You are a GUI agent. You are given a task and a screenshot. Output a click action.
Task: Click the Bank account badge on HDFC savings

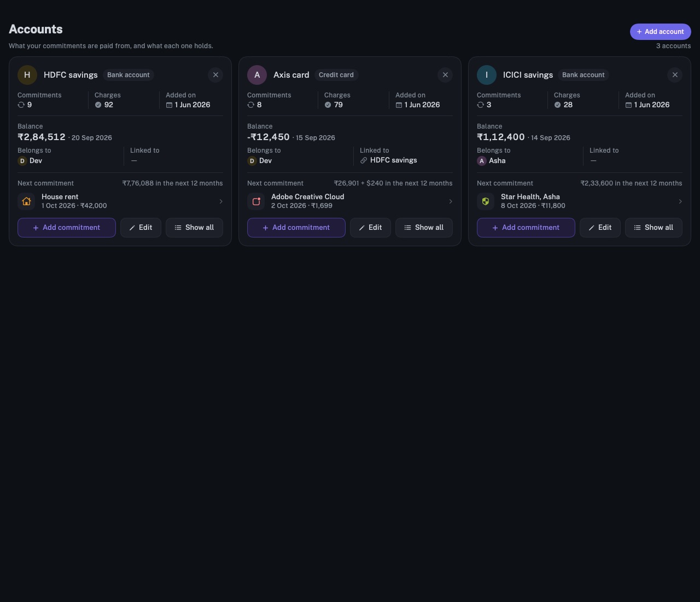coord(129,75)
